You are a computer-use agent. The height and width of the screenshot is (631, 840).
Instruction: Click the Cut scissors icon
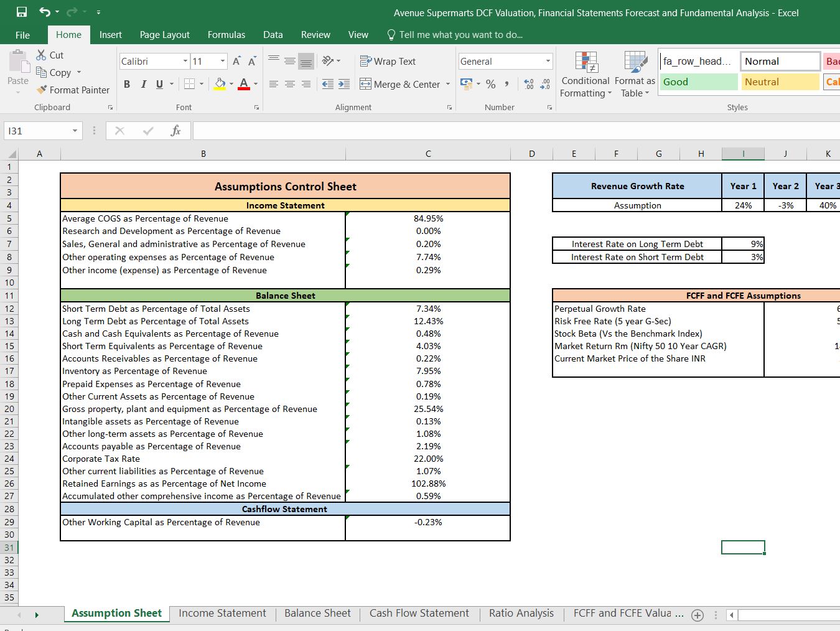41,55
